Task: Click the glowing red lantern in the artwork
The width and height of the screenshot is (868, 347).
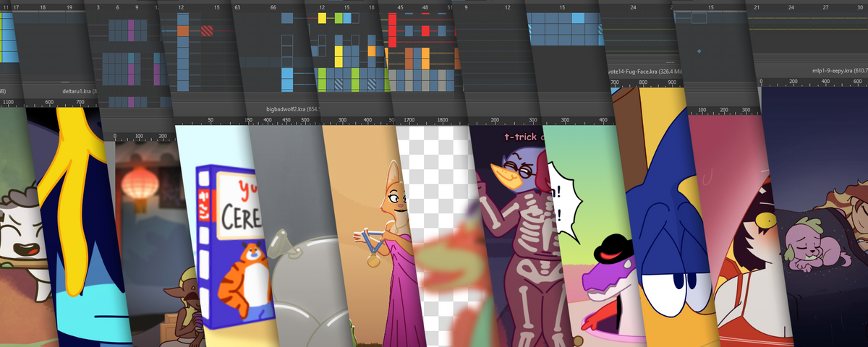Action: click(x=139, y=183)
